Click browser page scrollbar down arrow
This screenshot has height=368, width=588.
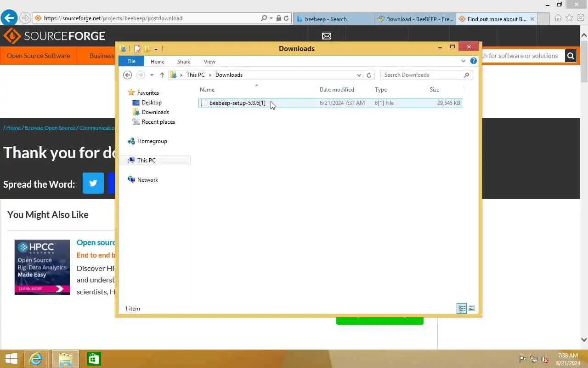tap(584, 340)
